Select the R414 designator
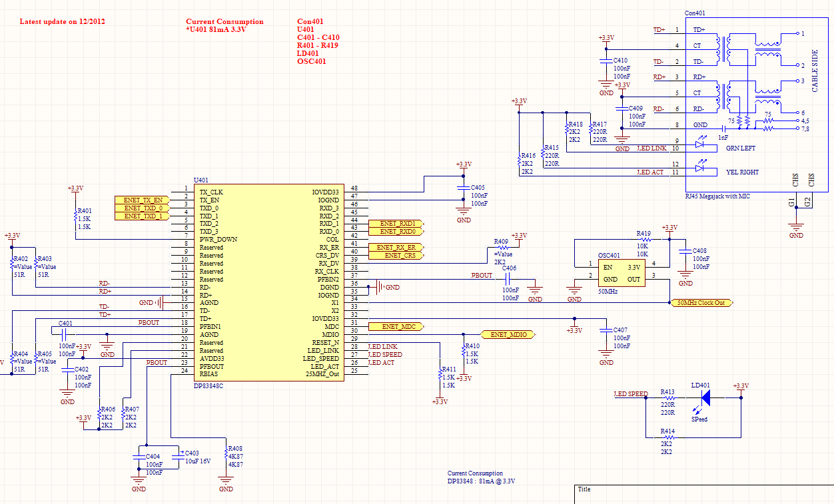The height and width of the screenshot is (504, 834). coord(667,432)
